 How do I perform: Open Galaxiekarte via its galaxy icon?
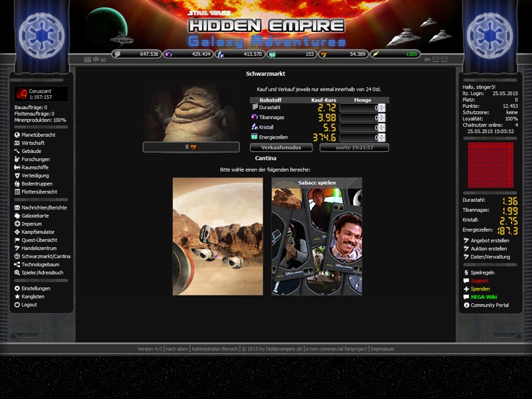(17, 215)
